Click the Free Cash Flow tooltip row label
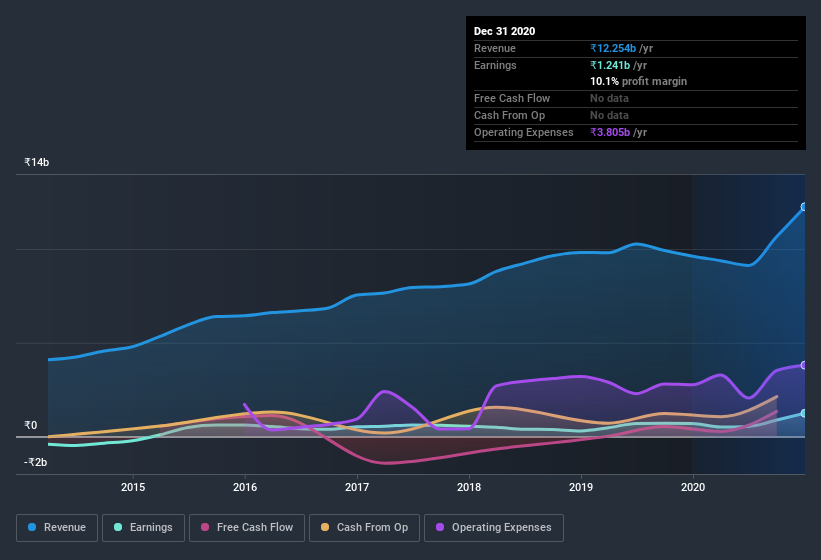Image resolution: width=821 pixels, height=560 pixels. pos(512,98)
